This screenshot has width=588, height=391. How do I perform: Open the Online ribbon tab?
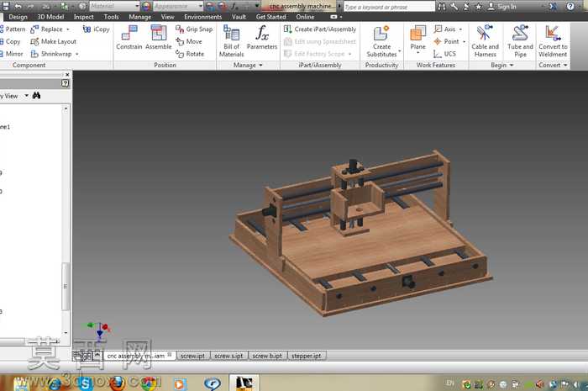(305, 17)
